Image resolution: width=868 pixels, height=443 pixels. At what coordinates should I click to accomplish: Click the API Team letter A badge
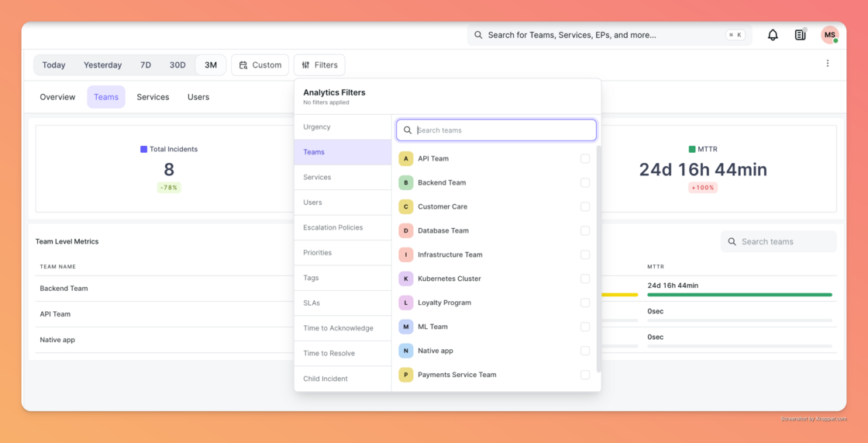pos(406,158)
